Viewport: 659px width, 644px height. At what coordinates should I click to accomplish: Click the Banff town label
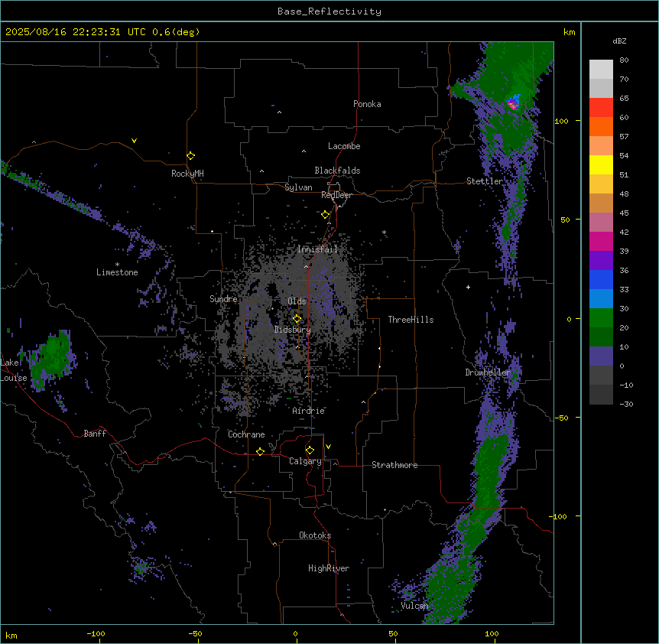tap(95, 434)
